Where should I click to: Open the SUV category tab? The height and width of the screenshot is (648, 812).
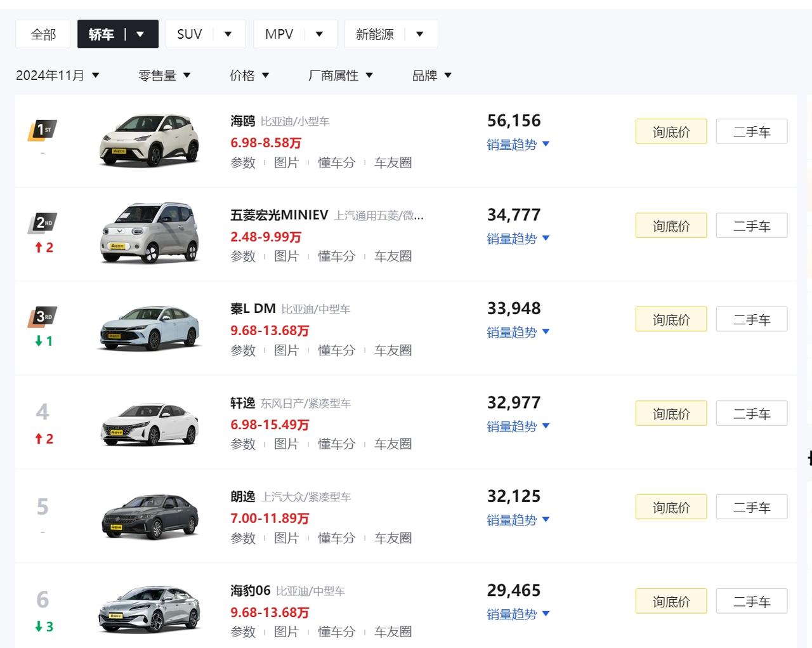[x=206, y=34]
